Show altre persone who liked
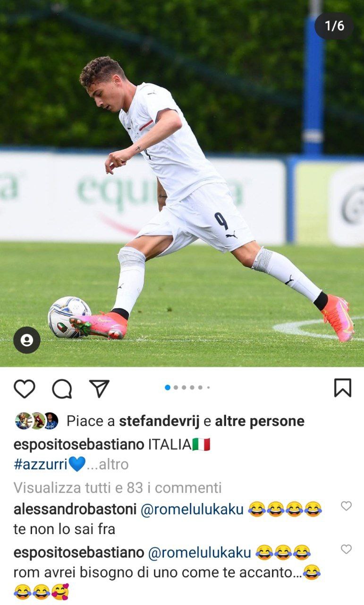364x605 pixels. tap(260, 421)
